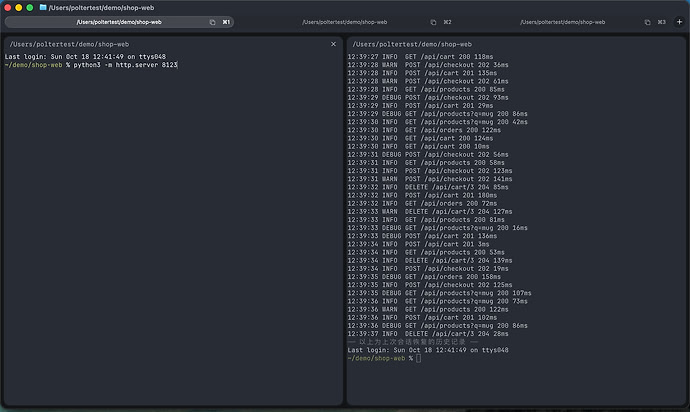This screenshot has height=412, width=690.
Task: Click log line 'DELETE /api/cart/3 204 28ms'
Action: 428,334
